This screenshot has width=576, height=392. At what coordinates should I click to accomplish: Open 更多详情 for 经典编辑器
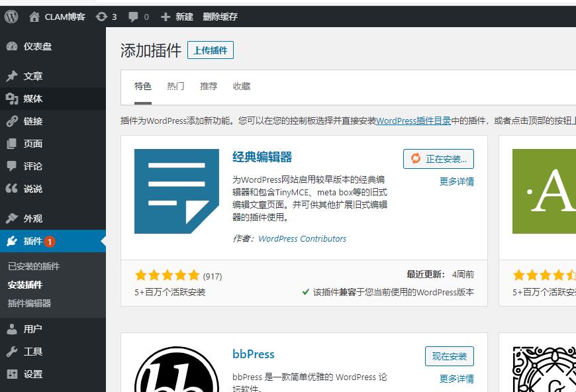tap(457, 181)
